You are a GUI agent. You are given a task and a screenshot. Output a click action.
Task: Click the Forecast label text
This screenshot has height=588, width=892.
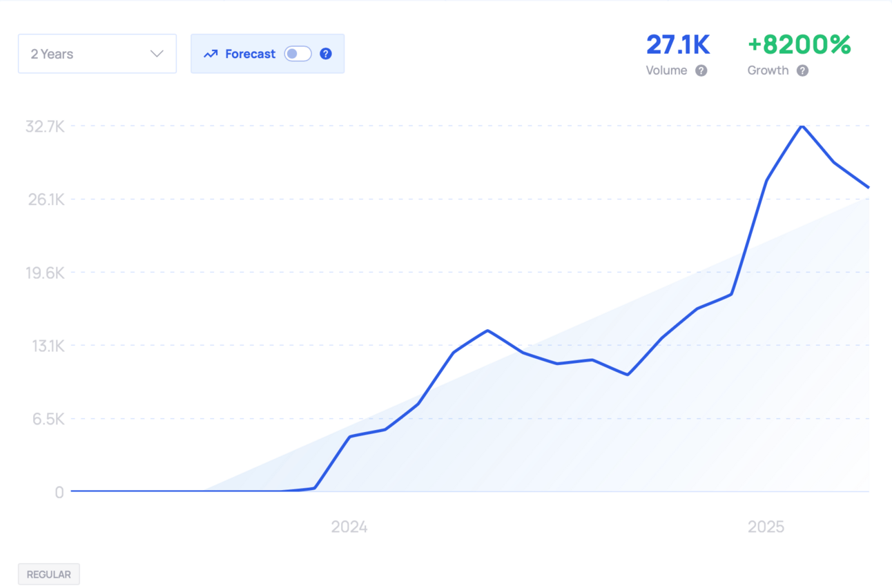click(250, 54)
